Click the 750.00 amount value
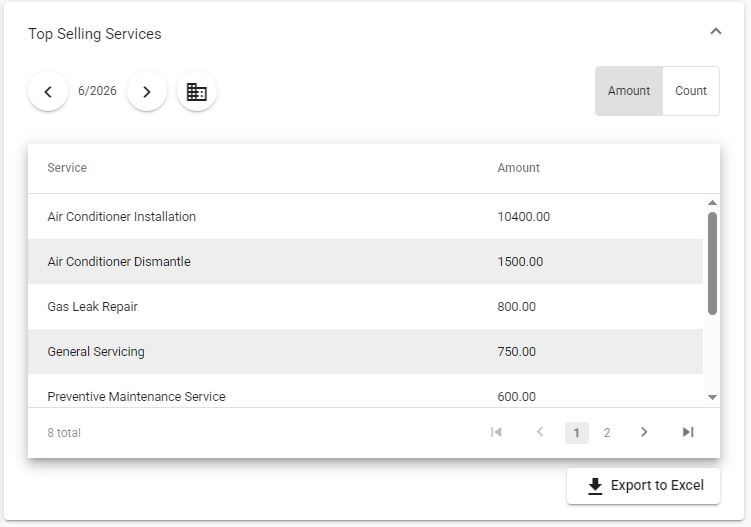The image size is (751, 527). pos(516,352)
